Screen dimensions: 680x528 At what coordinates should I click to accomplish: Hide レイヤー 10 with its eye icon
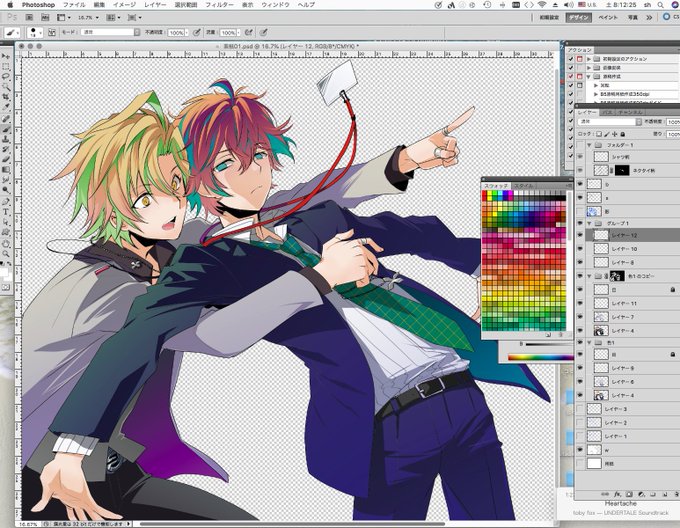580,249
